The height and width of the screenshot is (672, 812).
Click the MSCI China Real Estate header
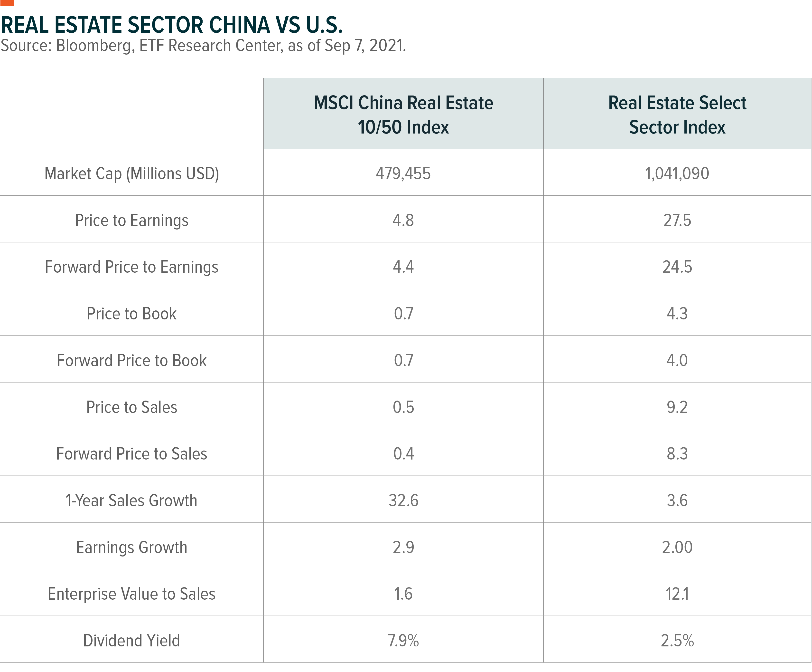point(403,115)
